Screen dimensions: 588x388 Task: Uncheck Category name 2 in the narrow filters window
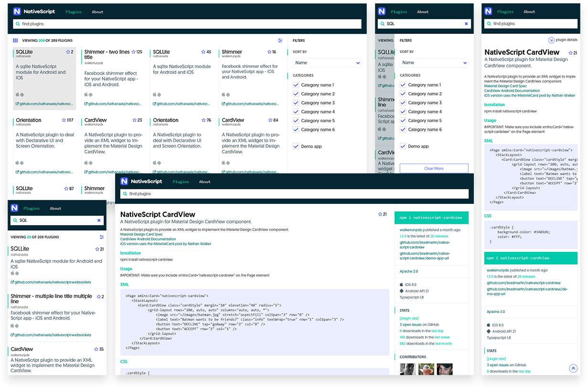tap(403, 94)
